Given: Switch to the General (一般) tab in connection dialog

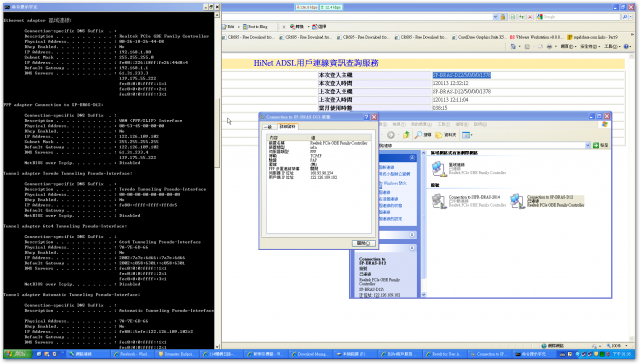Looking at the screenshot, I should tap(268, 127).
